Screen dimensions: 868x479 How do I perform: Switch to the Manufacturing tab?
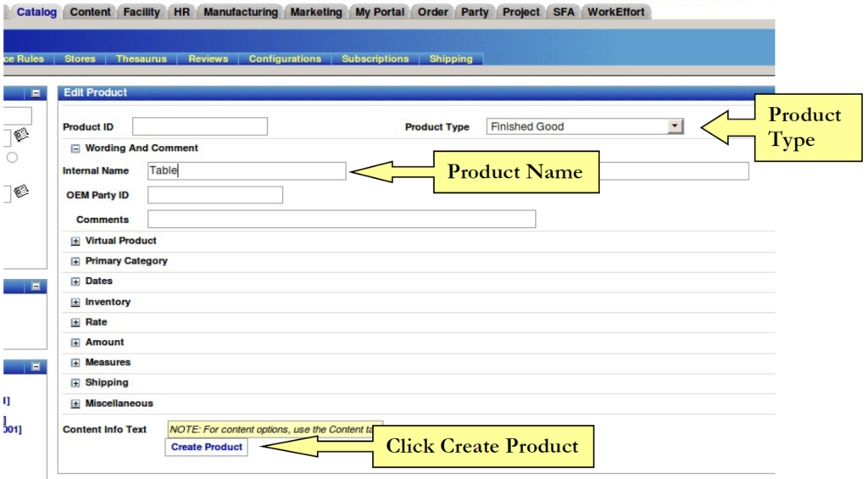tap(241, 12)
